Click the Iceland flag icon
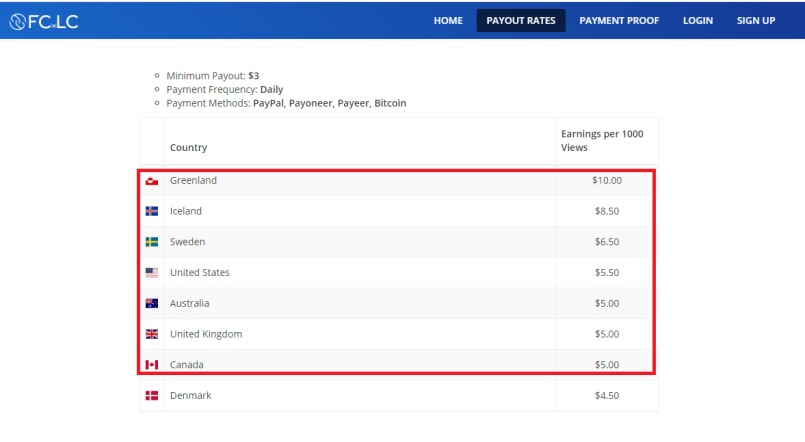 coord(151,211)
